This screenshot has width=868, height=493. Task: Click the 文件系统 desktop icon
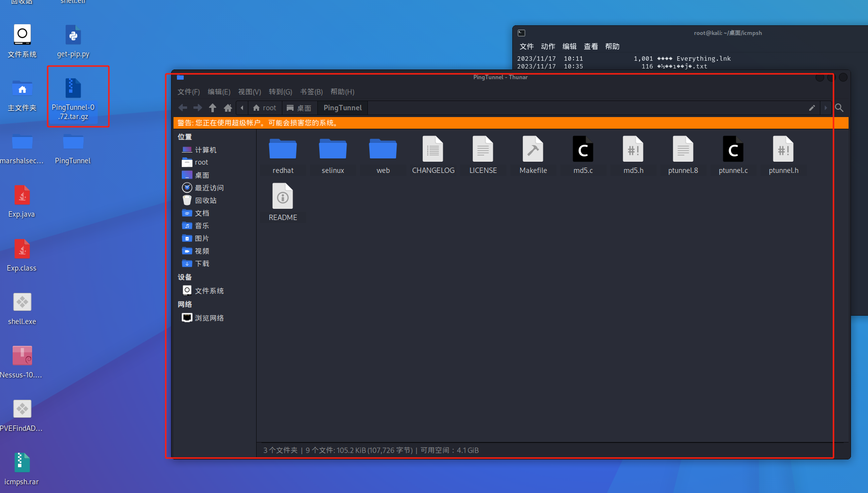pyautogui.click(x=22, y=41)
